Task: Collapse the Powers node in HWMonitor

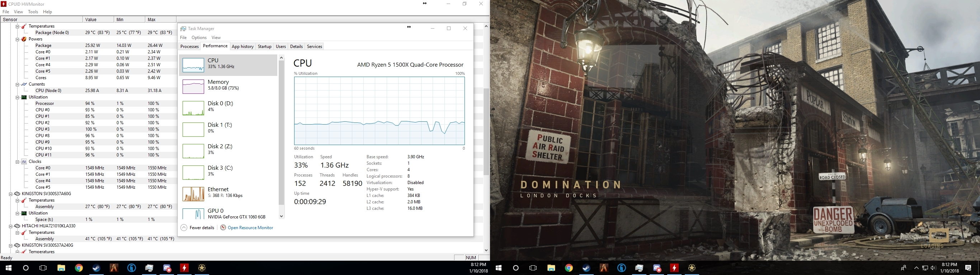Action: (x=18, y=39)
